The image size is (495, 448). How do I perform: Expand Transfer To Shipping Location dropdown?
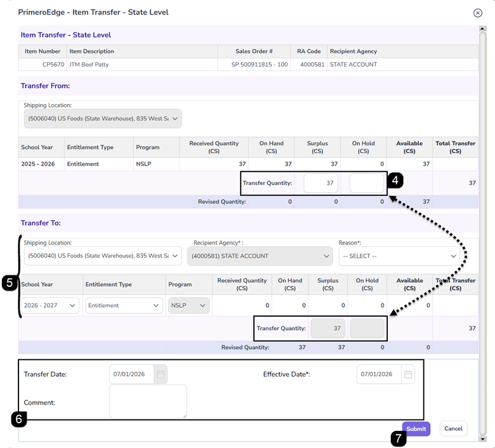(x=103, y=256)
